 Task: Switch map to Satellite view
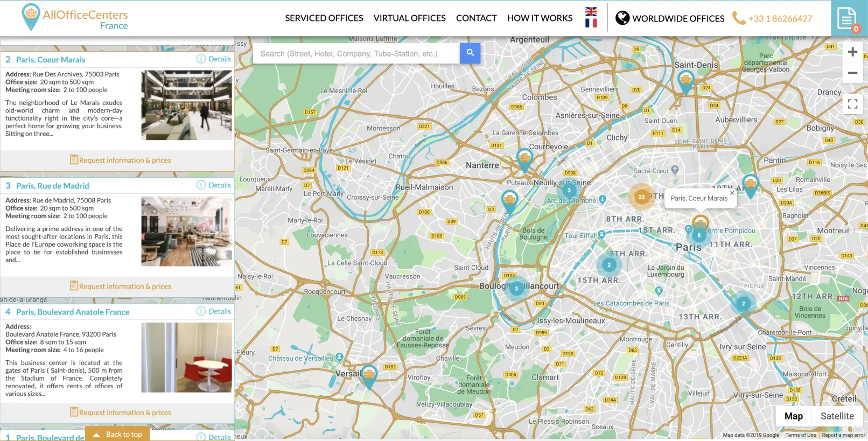[837, 416]
